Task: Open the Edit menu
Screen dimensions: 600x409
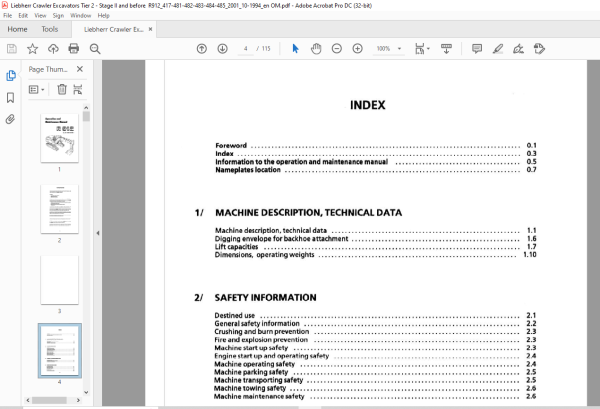Action: [23, 16]
